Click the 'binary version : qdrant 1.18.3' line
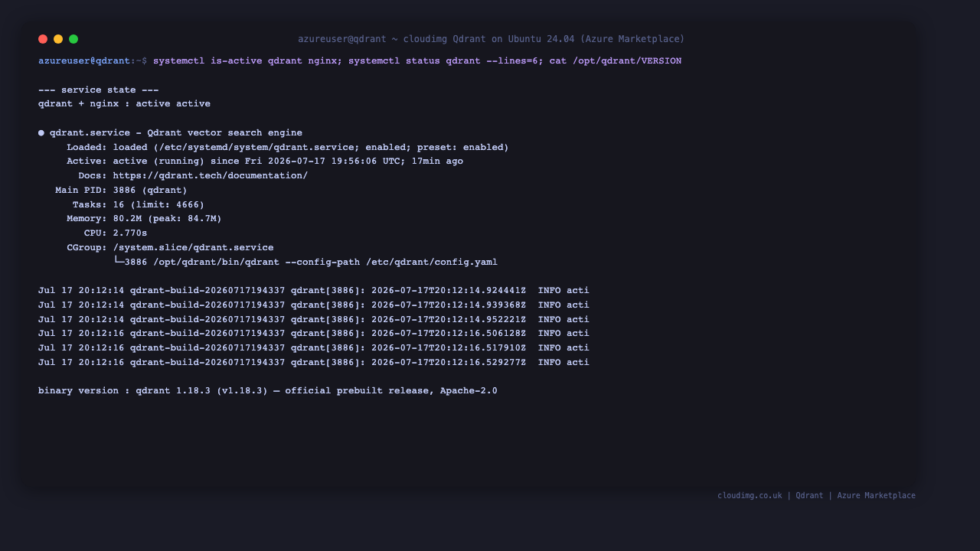Screen dimensions: 980x551 point(268,390)
